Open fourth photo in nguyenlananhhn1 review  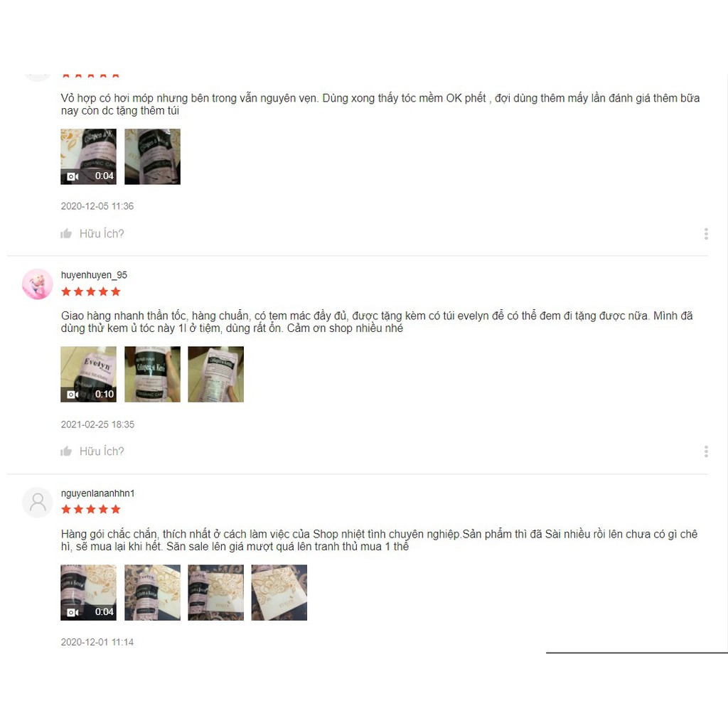(x=279, y=592)
